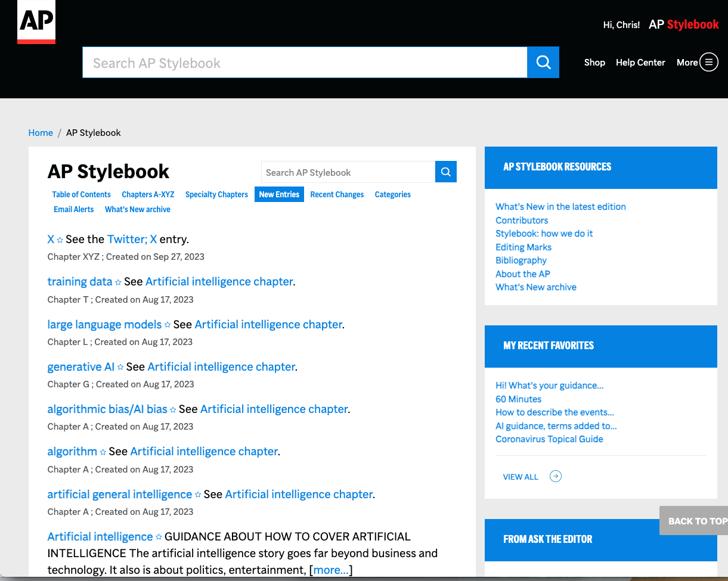
Task: Click the View All circled arrow icon
Action: coord(556,476)
